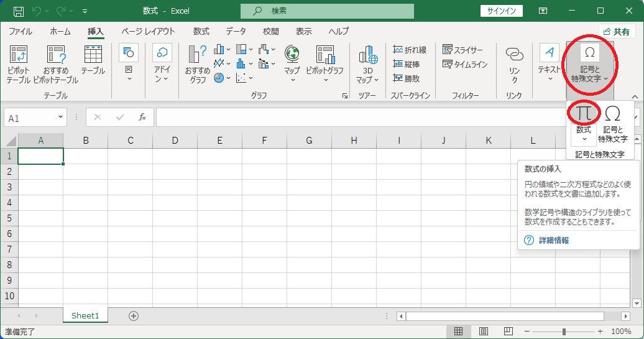Switch to the Data (データ) tab
The image size is (644, 339).
(x=236, y=32)
